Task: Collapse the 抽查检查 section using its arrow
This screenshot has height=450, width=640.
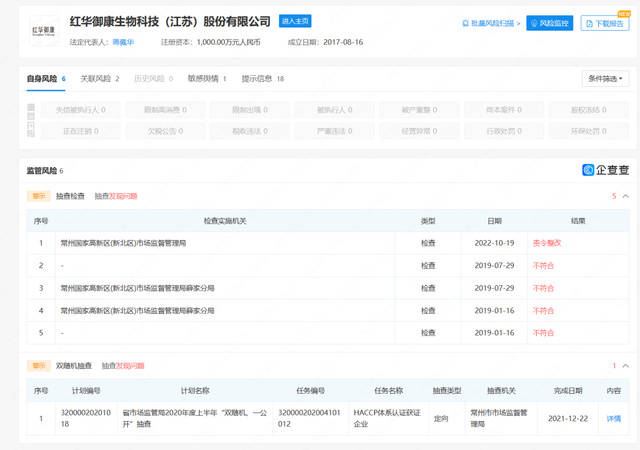Action: pos(625,197)
